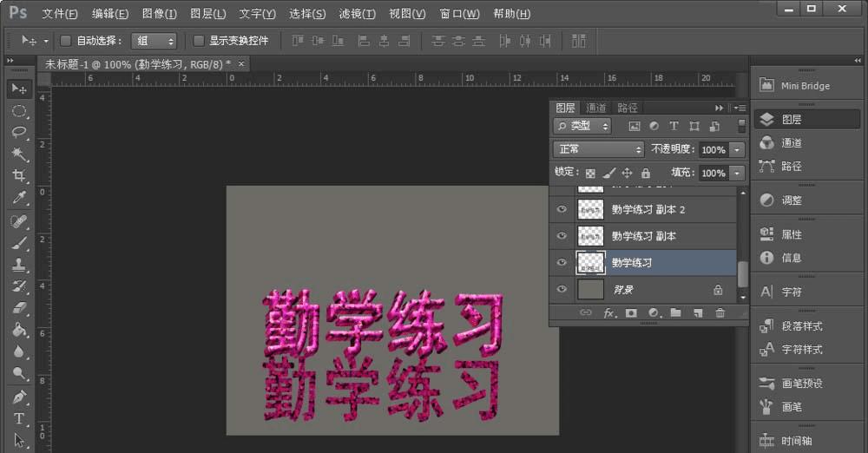Create a new layer with the page icon
This screenshot has width=868, height=453.
click(x=697, y=312)
